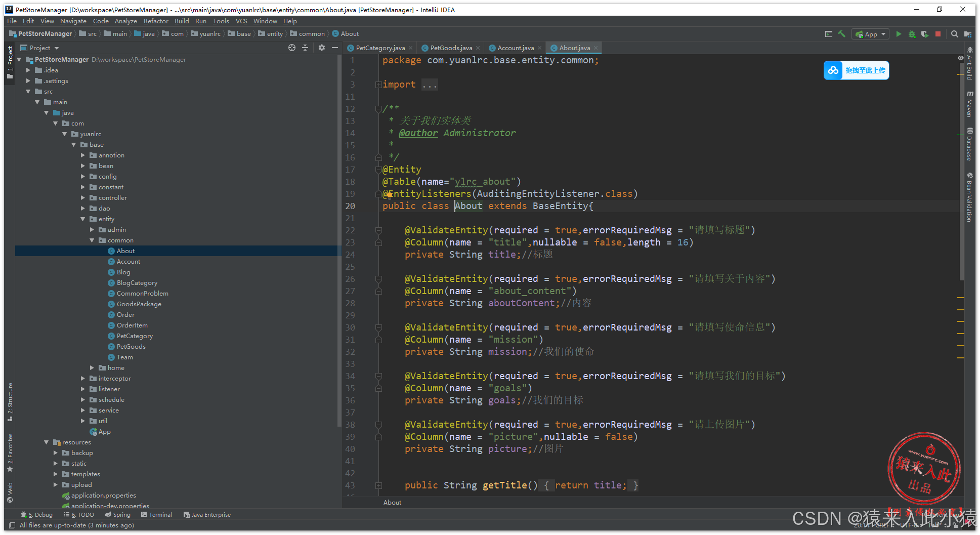
Task: Collapse all nodes in Project panel
Action: (305, 48)
